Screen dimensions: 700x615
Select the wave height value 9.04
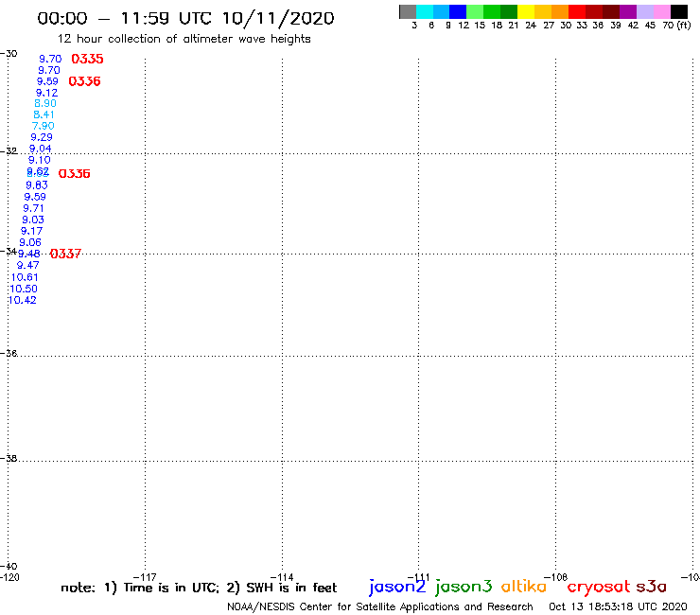[40, 149]
